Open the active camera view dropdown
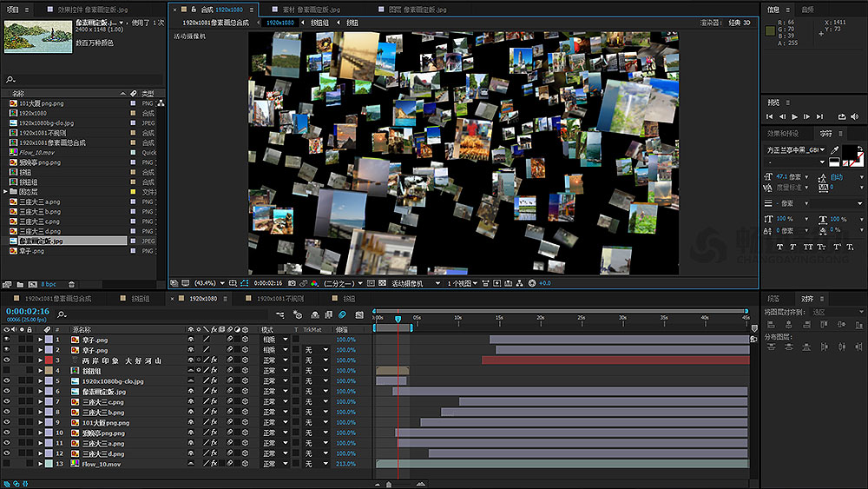 tap(415, 283)
